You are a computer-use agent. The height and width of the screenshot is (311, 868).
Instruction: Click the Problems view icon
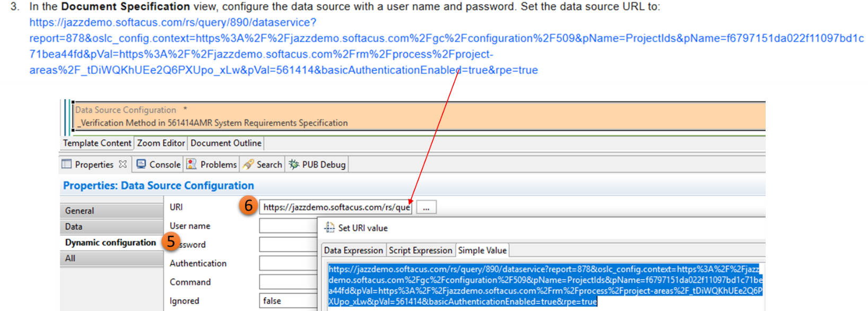[192, 164]
